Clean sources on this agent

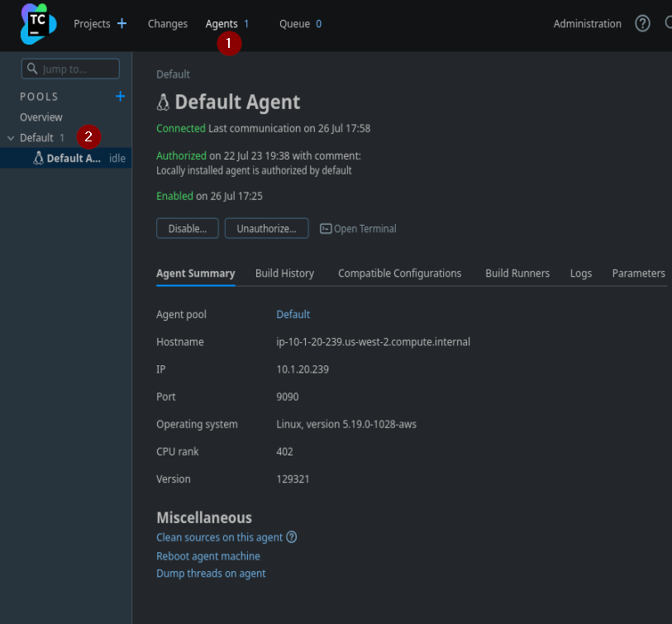[219, 537]
